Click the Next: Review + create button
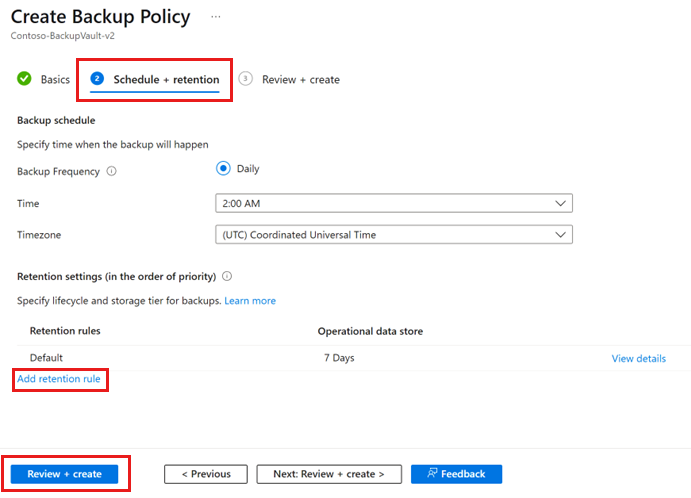Screen dimensions: 691x498 pos(329,474)
